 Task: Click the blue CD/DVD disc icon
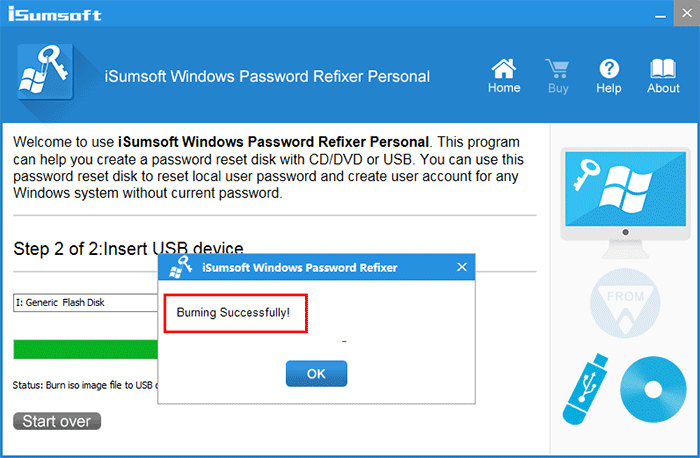click(x=653, y=389)
